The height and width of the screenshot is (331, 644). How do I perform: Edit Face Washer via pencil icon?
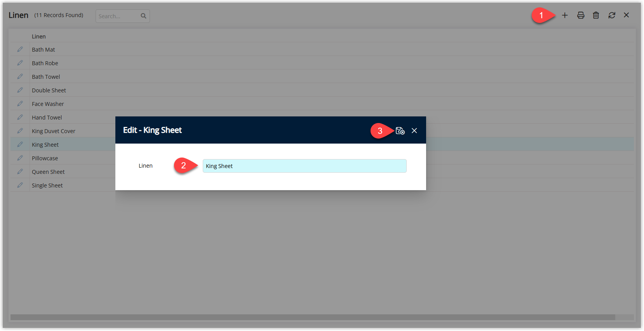pos(20,104)
